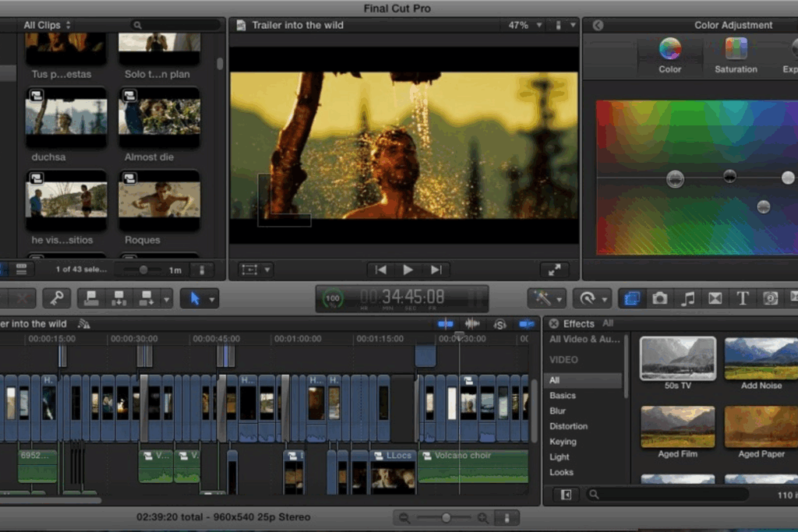Click the Aged Film effect thumbnail
Screen dimensions: 798x532
(x=678, y=427)
